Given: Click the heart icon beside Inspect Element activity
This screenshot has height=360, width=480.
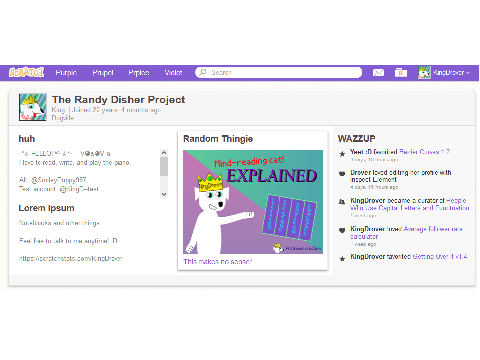Looking at the screenshot, I should tap(342, 173).
